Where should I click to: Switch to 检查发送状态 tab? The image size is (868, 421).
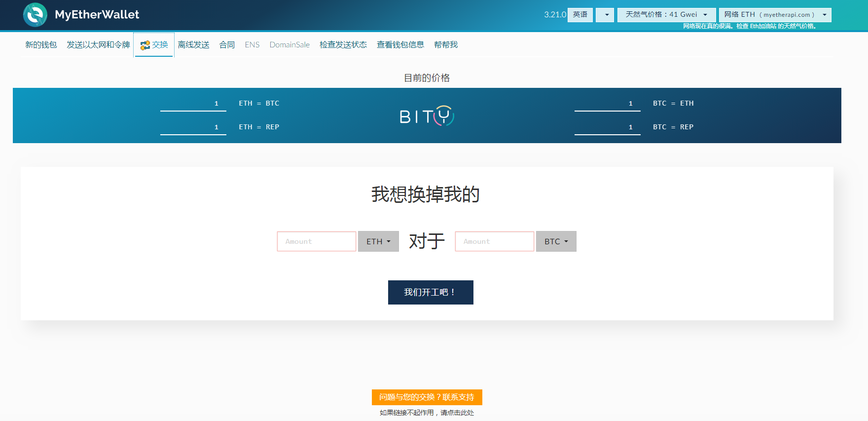343,45
